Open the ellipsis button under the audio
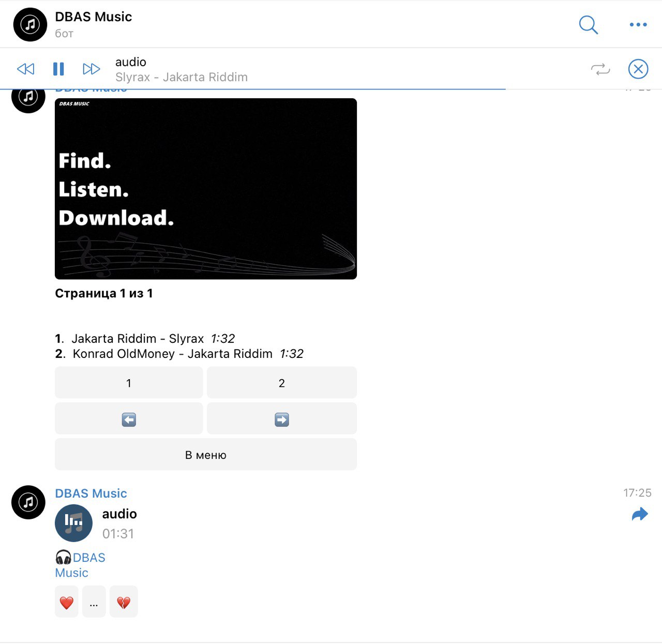 (94, 602)
